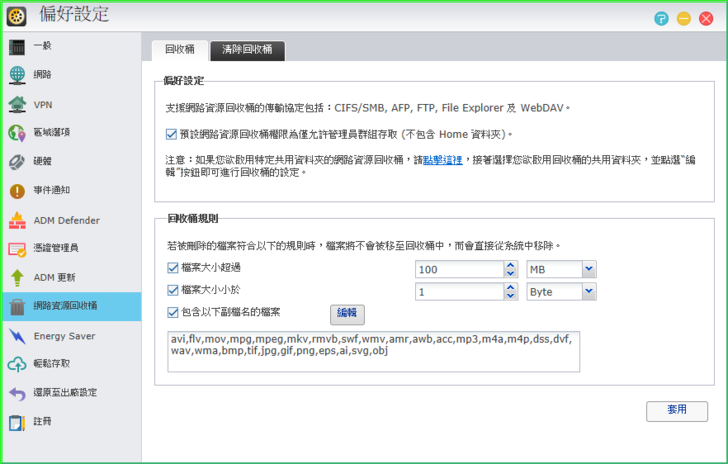Image resolution: width=728 pixels, height=464 pixels.
Task: Select the 事件通知 alert icon
Action: pyautogui.click(x=17, y=190)
